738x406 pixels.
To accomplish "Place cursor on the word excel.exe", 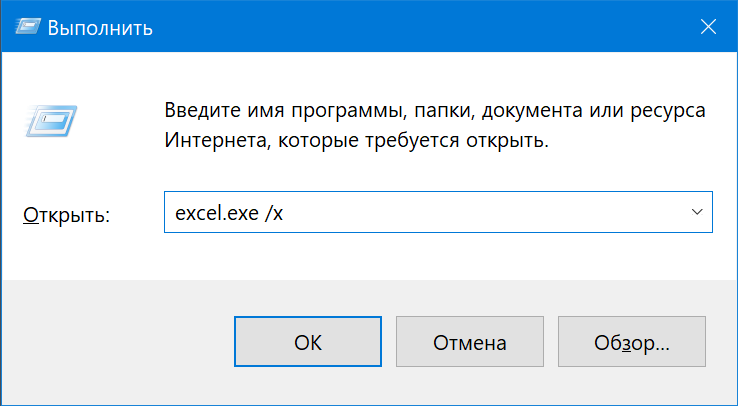I will [217, 214].
